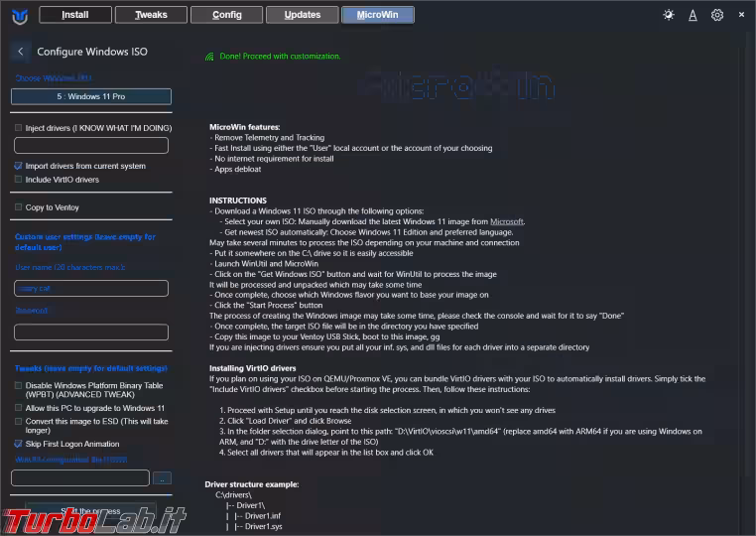Click '- Launch WinUtil and MicroWin' instruction
Image resolution: width=756 pixels, height=536 pixels.
point(264,264)
